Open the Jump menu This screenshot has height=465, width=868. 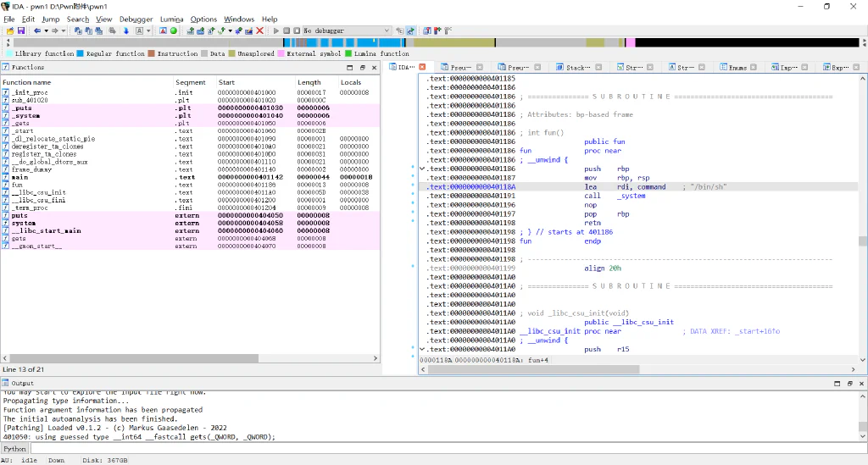pos(50,19)
